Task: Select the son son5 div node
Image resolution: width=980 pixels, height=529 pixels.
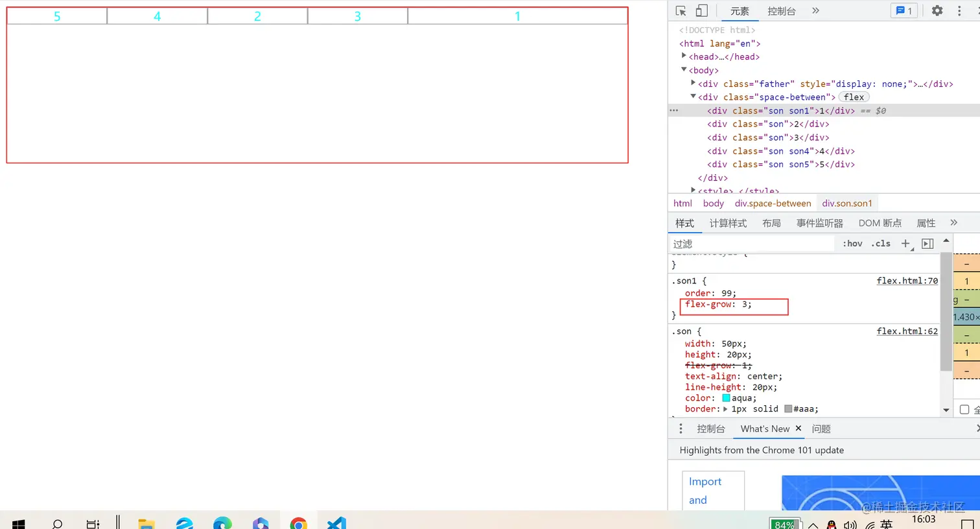Action: coord(781,165)
